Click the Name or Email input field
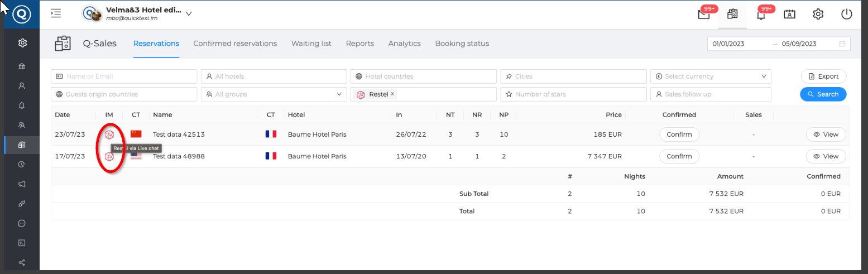Image resolution: width=868 pixels, height=274 pixels. click(124, 76)
